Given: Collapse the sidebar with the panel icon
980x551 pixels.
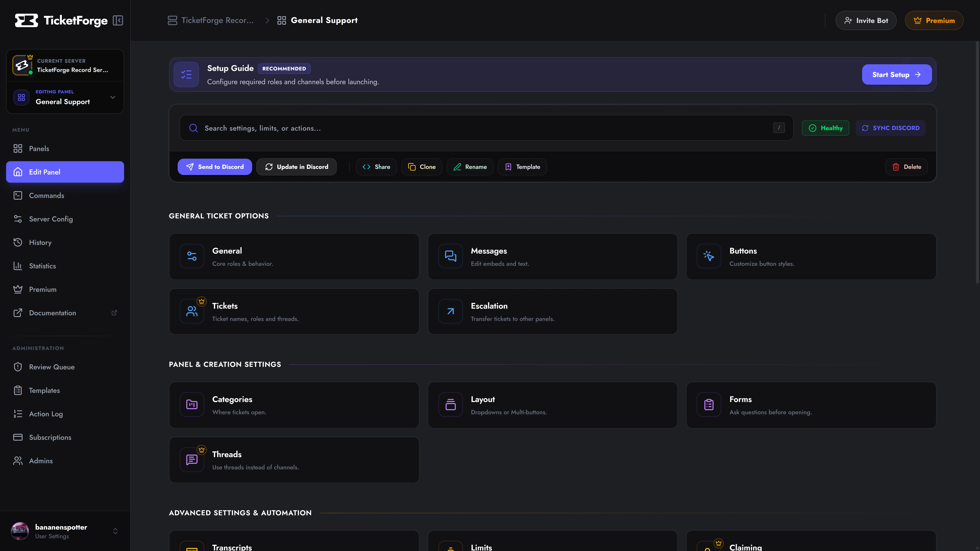Looking at the screenshot, I should click(118, 20).
